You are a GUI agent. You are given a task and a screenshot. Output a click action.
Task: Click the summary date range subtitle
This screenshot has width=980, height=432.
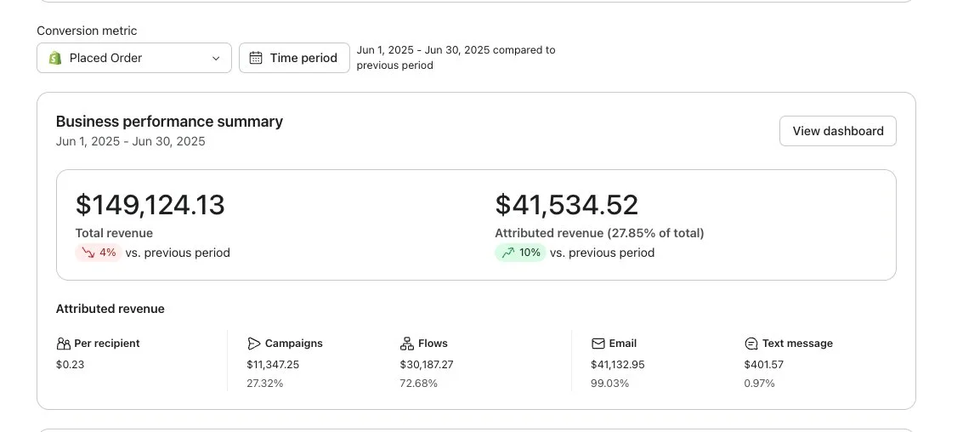(131, 141)
